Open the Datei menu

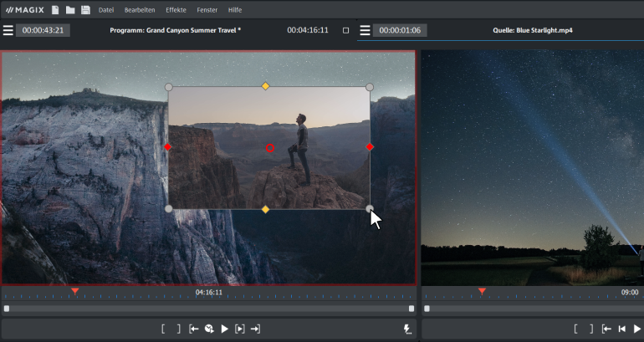point(106,10)
